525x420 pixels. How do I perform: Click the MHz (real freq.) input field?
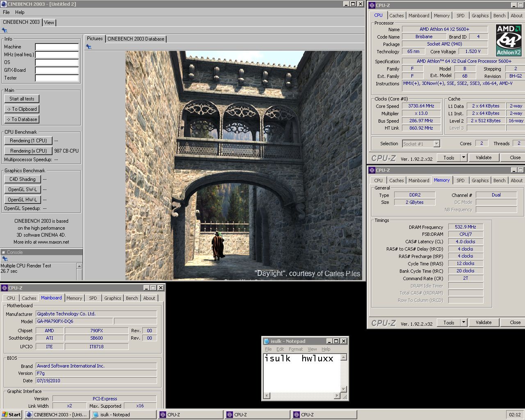(57, 55)
